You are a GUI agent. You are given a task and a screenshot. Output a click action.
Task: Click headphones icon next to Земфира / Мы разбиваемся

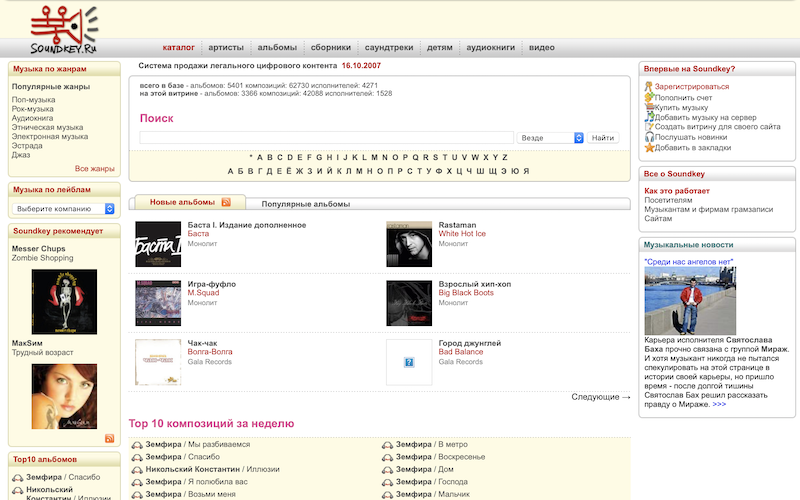point(136,445)
